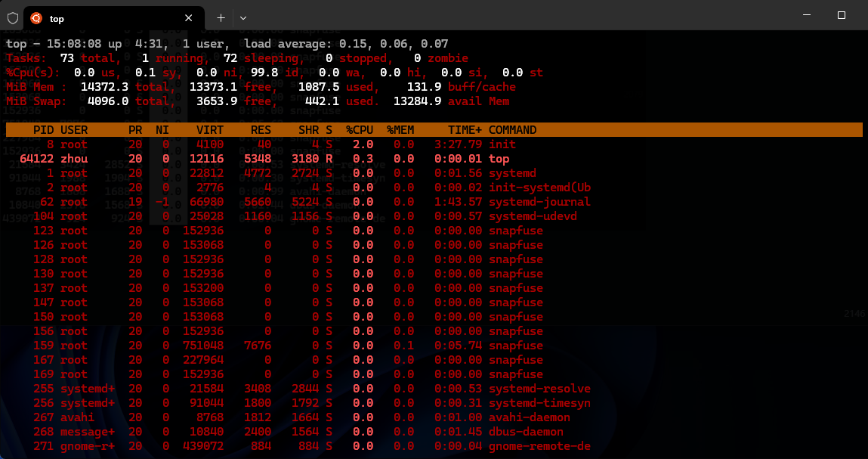
Task: Click the dbus-daemon process row
Action: point(526,432)
